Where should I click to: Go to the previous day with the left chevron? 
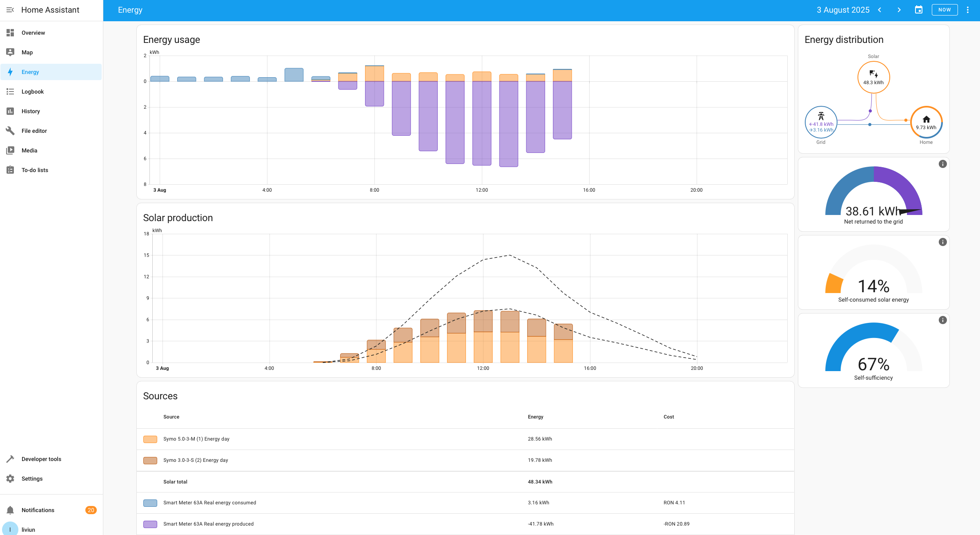pos(880,10)
